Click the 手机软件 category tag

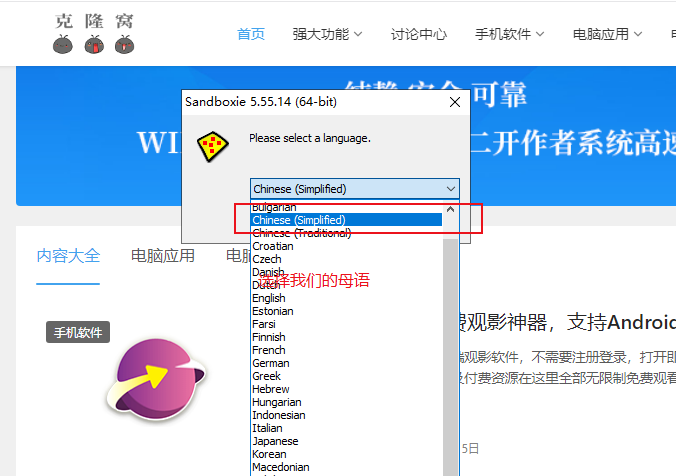[x=78, y=332]
